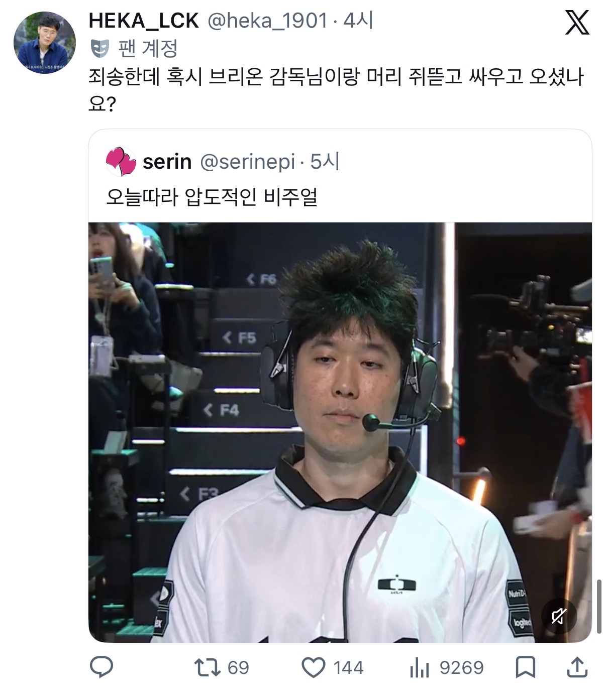Open serin's hearts profile avatar

pos(121,162)
